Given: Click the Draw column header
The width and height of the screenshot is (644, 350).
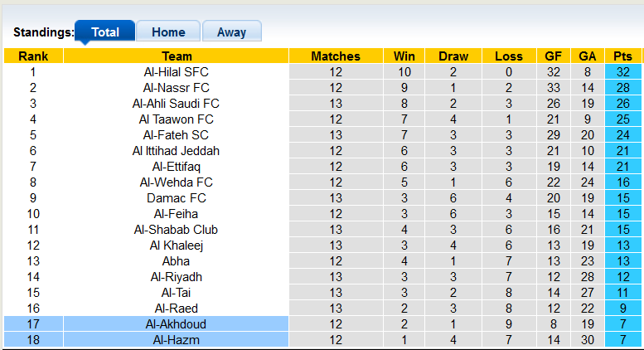Looking at the screenshot, I should coord(453,56).
